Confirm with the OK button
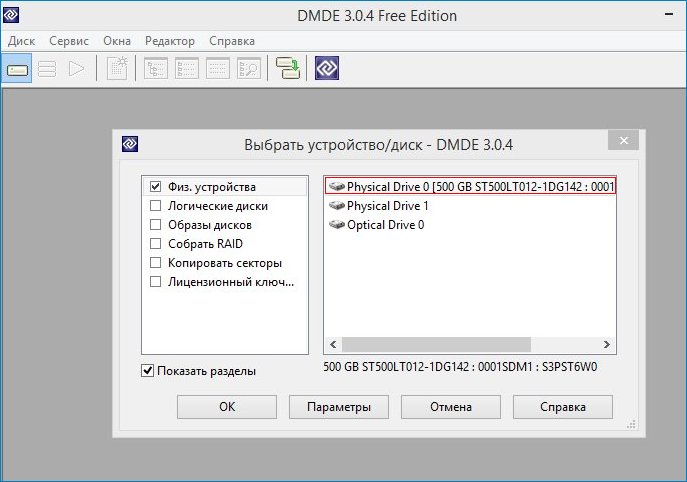This screenshot has height=482, width=687. pyautogui.click(x=227, y=407)
